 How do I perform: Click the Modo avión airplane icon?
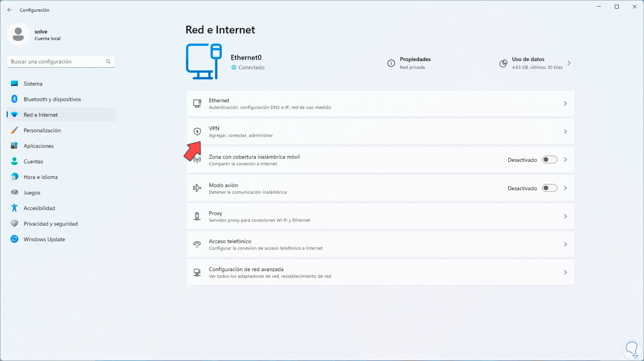click(197, 188)
